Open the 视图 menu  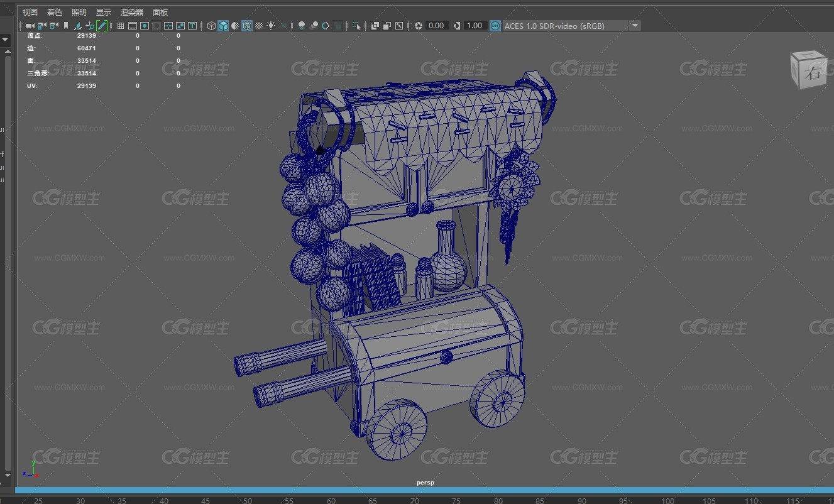(x=30, y=12)
